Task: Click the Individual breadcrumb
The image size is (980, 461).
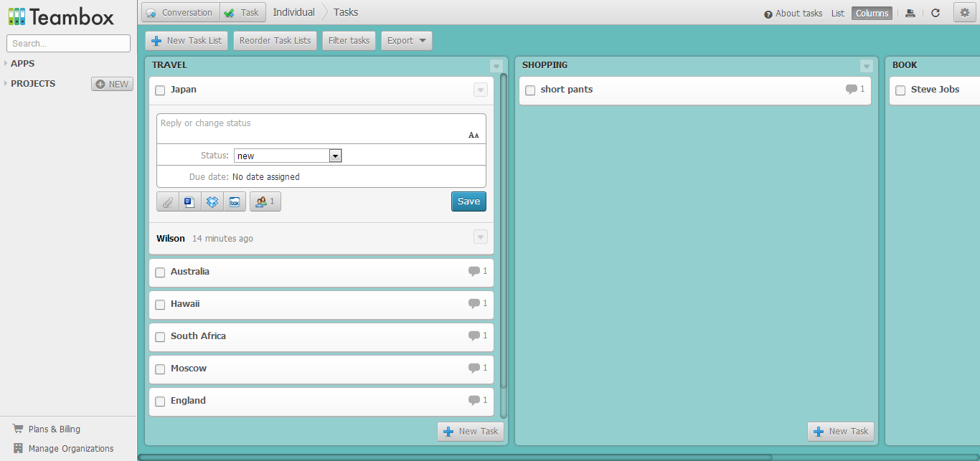Action: 294,12
